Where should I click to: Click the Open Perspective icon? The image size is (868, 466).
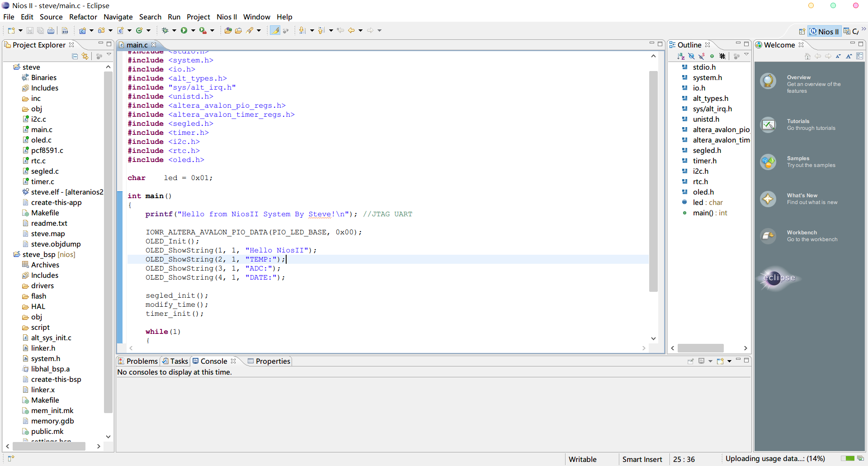coord(802,31)
